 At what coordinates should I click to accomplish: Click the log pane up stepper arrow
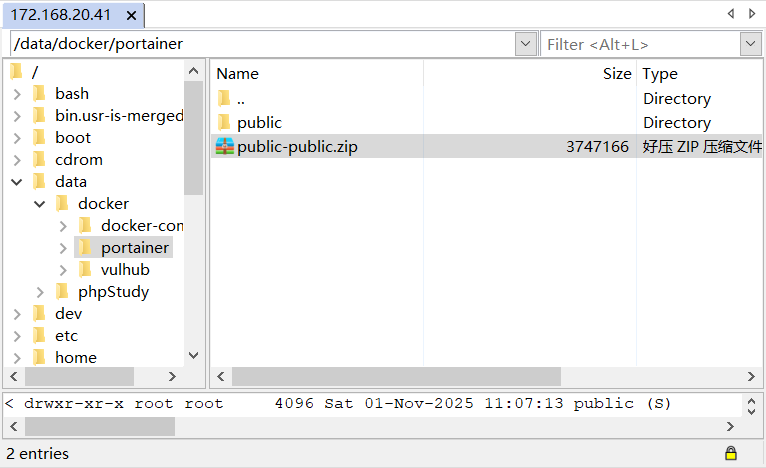tap(751, 401)
